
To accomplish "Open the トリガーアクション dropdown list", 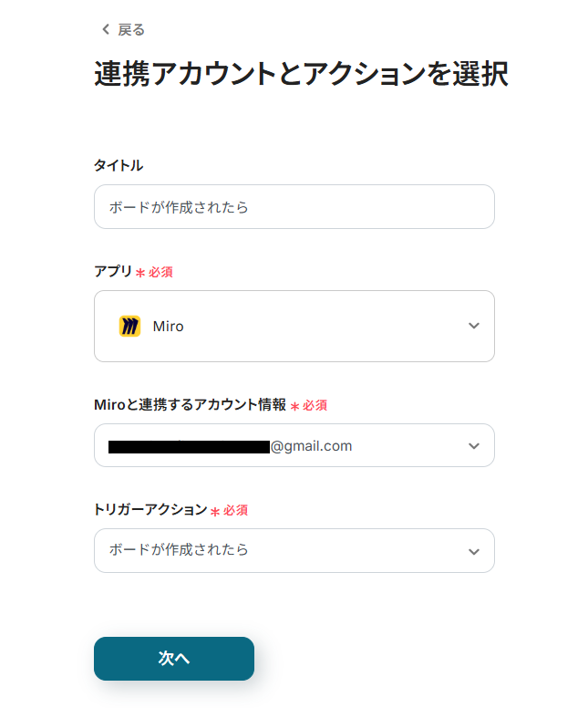I will point(294,550).
